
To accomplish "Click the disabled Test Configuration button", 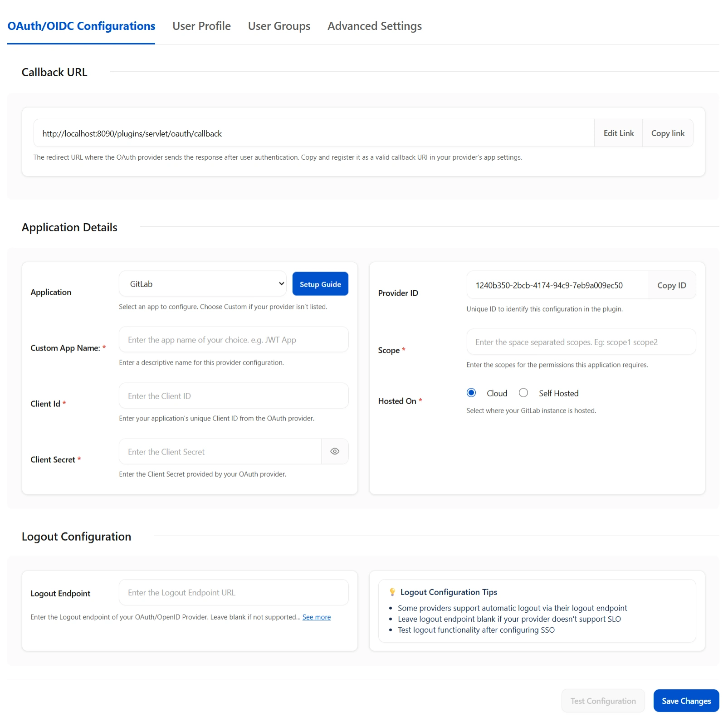I will [603, 700].
